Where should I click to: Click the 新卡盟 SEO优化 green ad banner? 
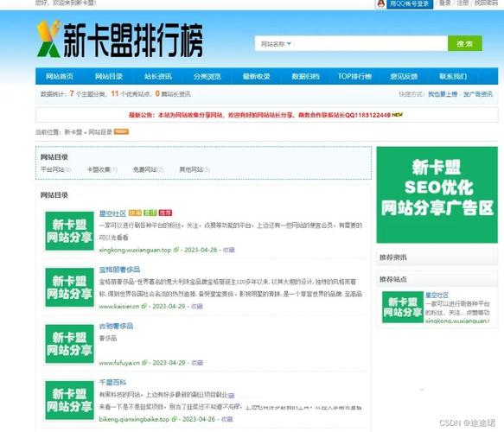coord(437,194)
